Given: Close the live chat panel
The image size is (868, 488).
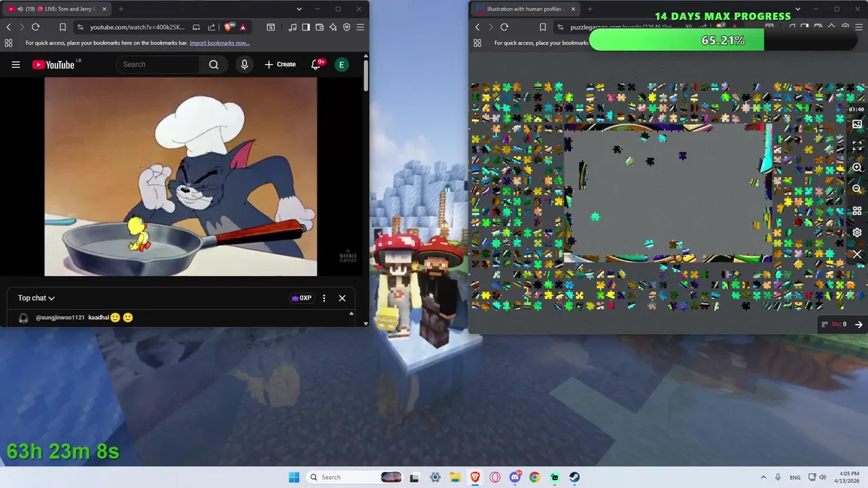Looking at the screenshot, I should pos(342,298).
